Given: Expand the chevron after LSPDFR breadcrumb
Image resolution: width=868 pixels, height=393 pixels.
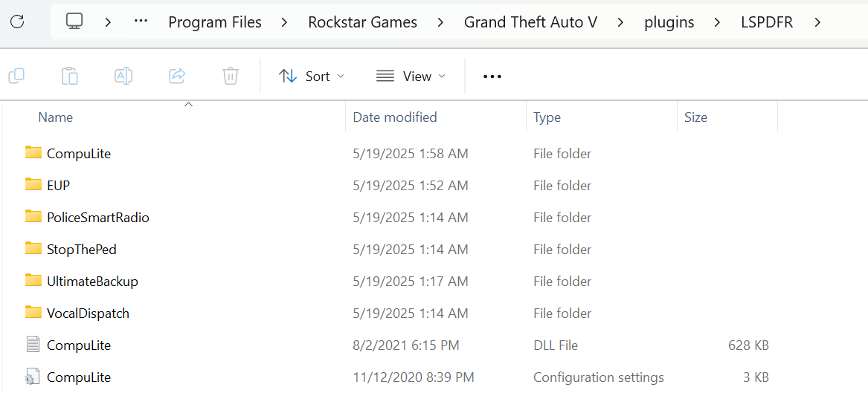Looking at the screenshot, I should (x=817, y=22).
